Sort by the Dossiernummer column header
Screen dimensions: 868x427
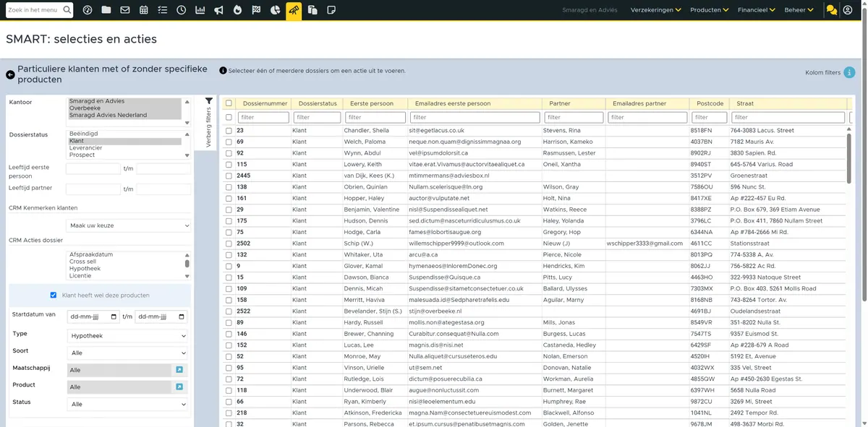[x=265, y=103]
